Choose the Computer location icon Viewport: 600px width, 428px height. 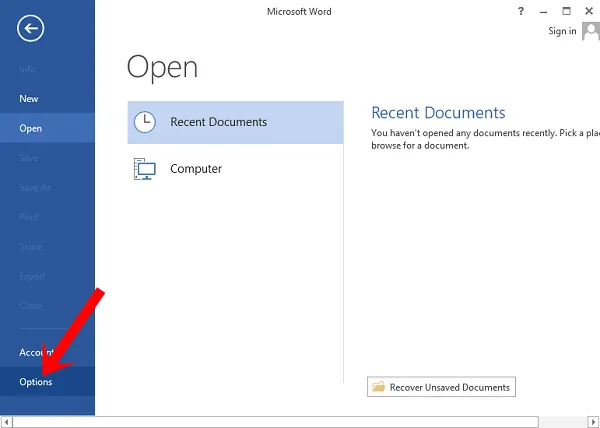[x=145, y=169]
